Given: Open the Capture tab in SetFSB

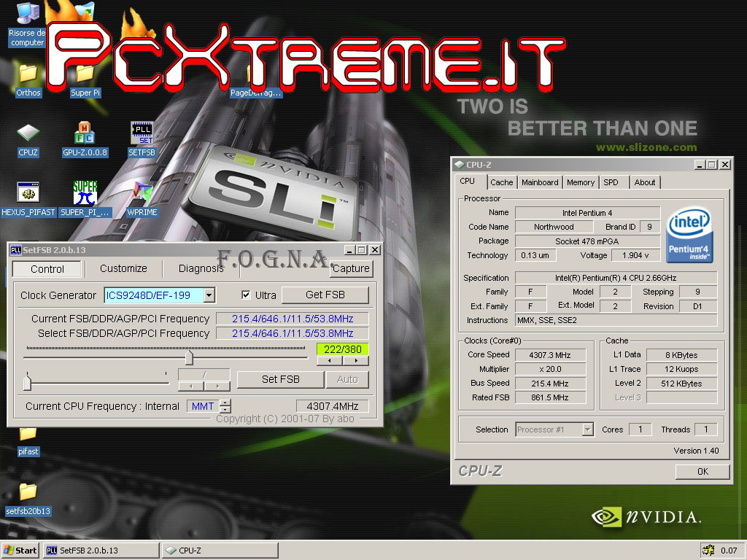Looking at the screenshot, I should click(x=351, y=268).
